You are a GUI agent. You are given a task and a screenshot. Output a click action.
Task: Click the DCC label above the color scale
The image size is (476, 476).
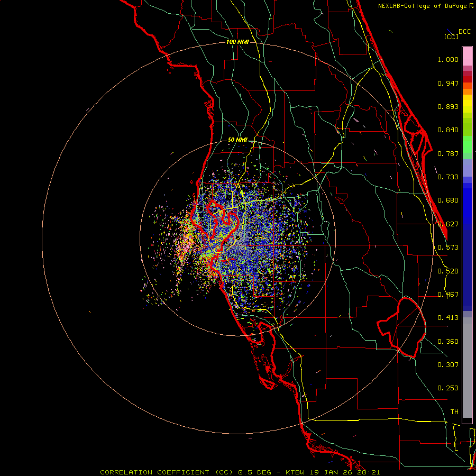(464, 32)
